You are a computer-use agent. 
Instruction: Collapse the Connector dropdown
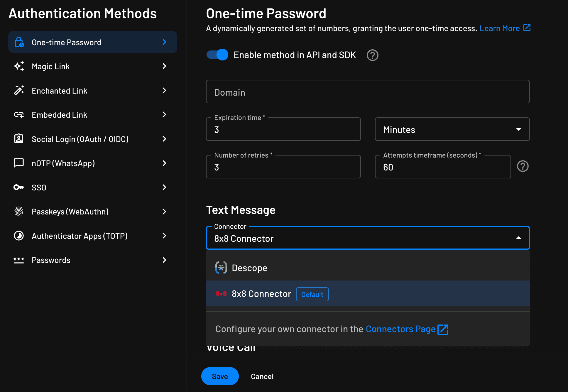point(519,238)
